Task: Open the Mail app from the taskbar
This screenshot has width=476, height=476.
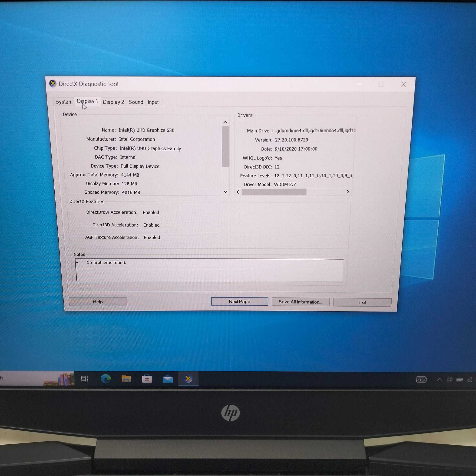Action: 168,379
